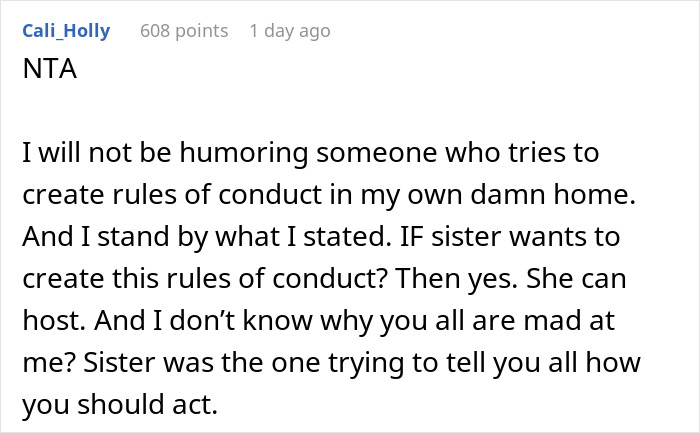700x433 pixels.
Task: Click the word 'points' in the comment header
Action: coord(202,31)
